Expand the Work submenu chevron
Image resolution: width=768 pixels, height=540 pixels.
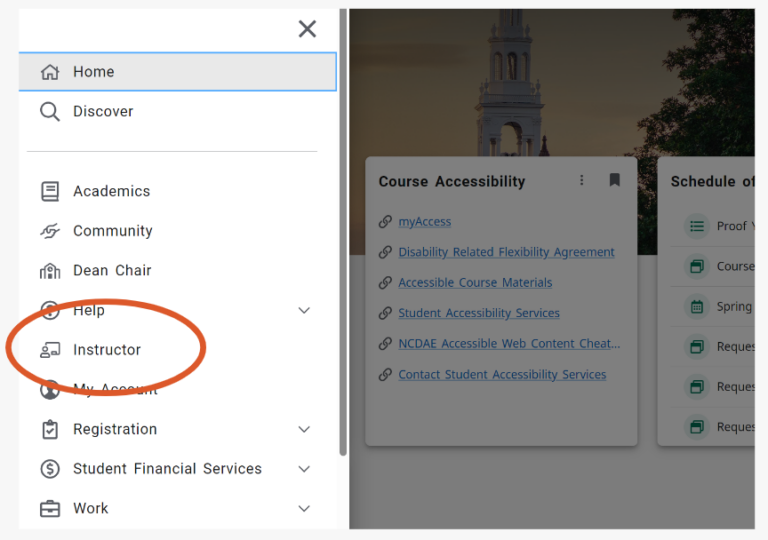coord(304,509)
